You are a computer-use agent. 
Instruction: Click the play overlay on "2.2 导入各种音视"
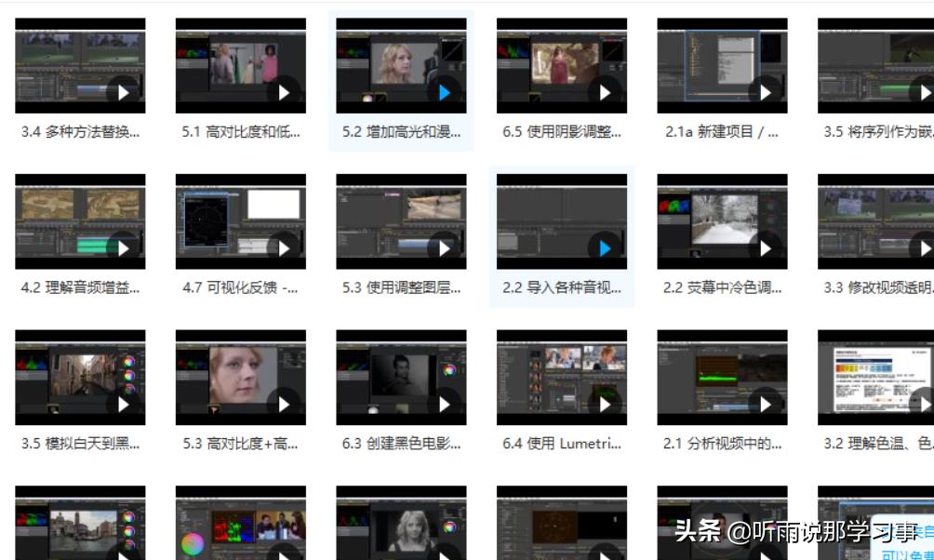click(x=604, y=248)
